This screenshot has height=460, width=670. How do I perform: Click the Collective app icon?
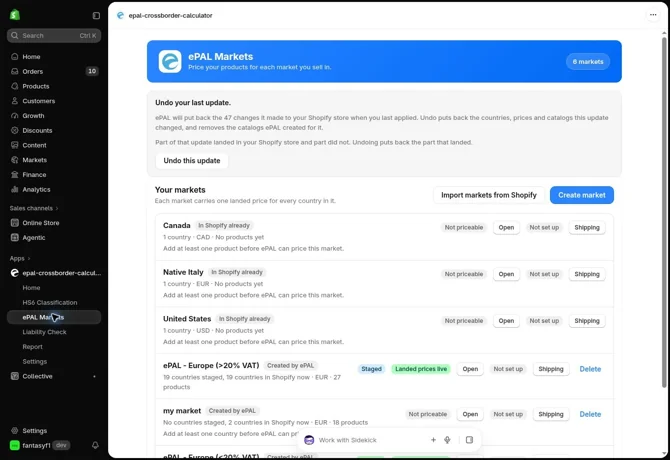[15, 376]
